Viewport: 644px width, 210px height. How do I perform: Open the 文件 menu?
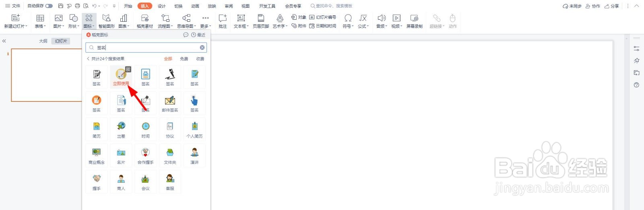pos(13,6)
